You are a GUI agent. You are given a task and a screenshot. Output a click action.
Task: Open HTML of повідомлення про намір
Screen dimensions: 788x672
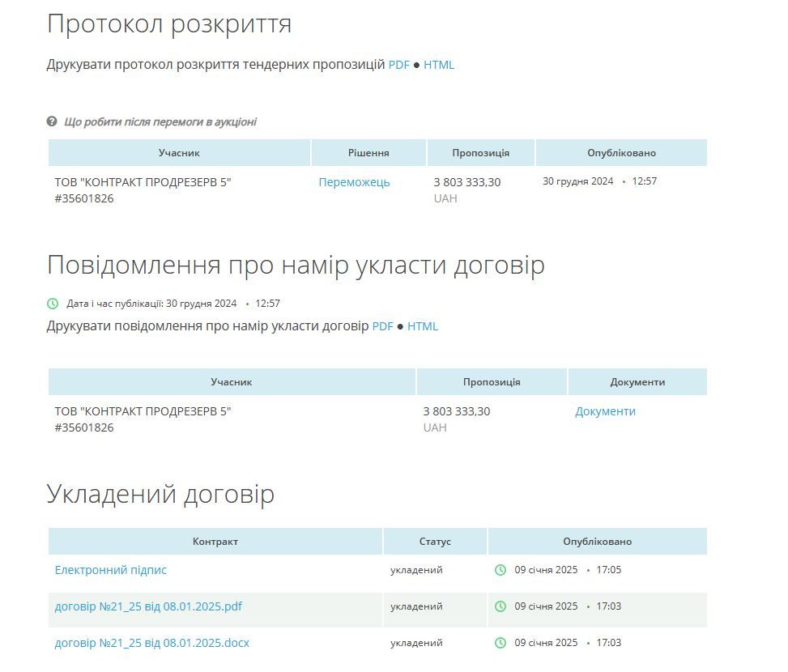tap(421, 326)
